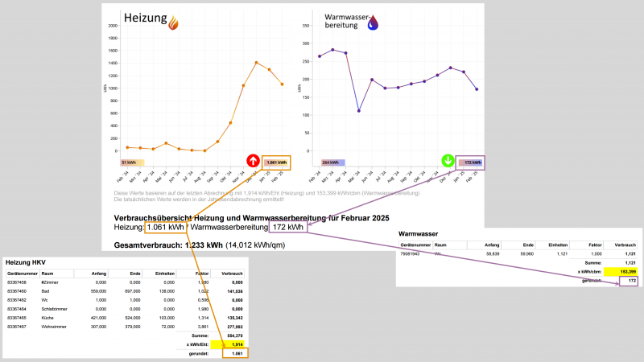Click the Heizung chart title

[x=146, y=18]
